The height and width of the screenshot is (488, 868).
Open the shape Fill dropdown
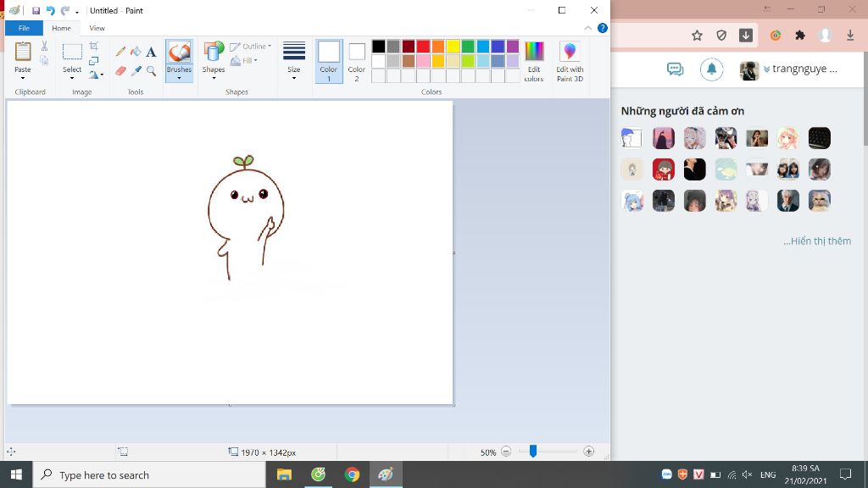pos(244,61)
